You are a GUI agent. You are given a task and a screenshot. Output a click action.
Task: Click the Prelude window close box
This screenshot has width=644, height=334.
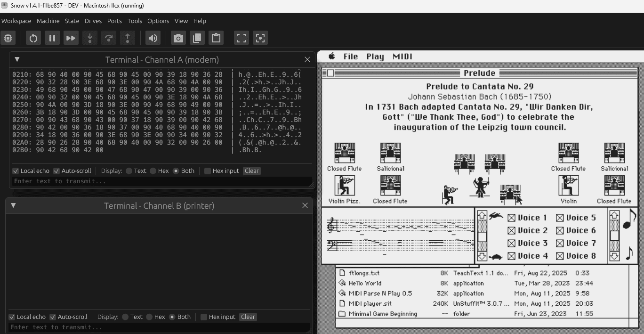(330, 73)
